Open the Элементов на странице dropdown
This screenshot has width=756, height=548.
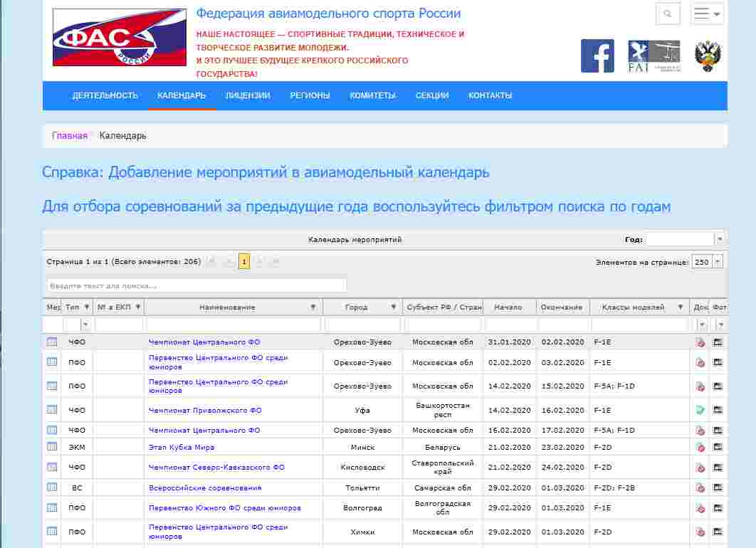(x=717, y=262)
